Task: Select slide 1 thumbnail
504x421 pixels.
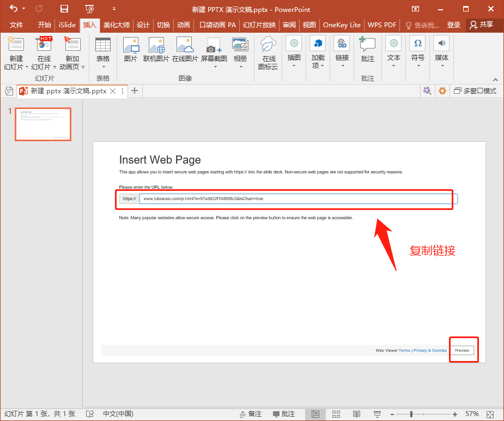Action: point(43,124)
